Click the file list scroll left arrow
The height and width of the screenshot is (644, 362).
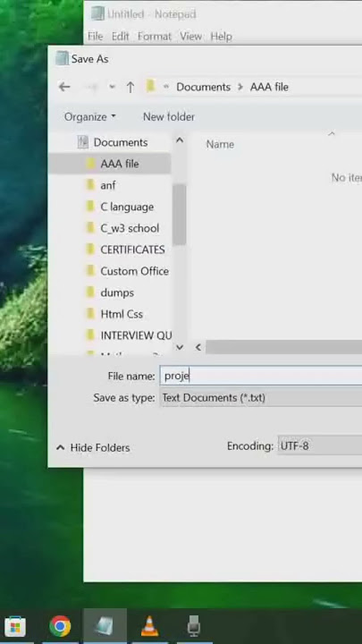(x=198, y=347)
